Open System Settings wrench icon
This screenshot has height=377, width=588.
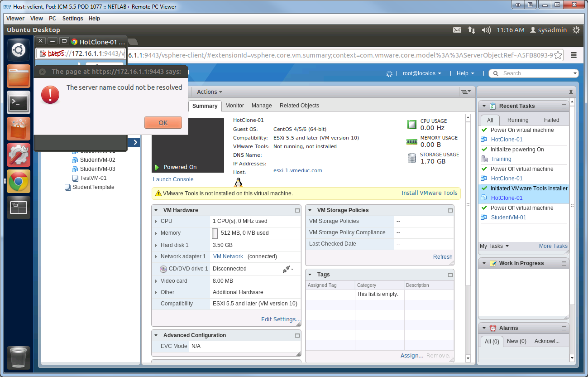pyautogui.click(x=19, y=155)
